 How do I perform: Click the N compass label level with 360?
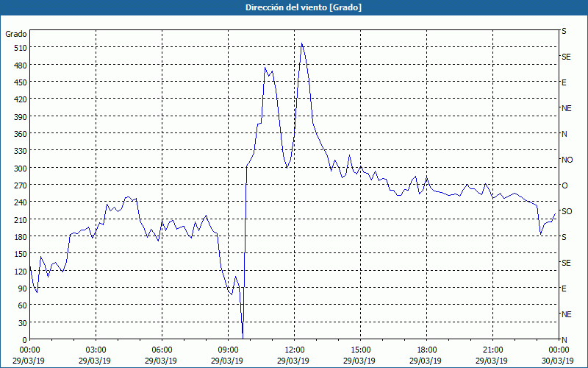click(564, 134)
